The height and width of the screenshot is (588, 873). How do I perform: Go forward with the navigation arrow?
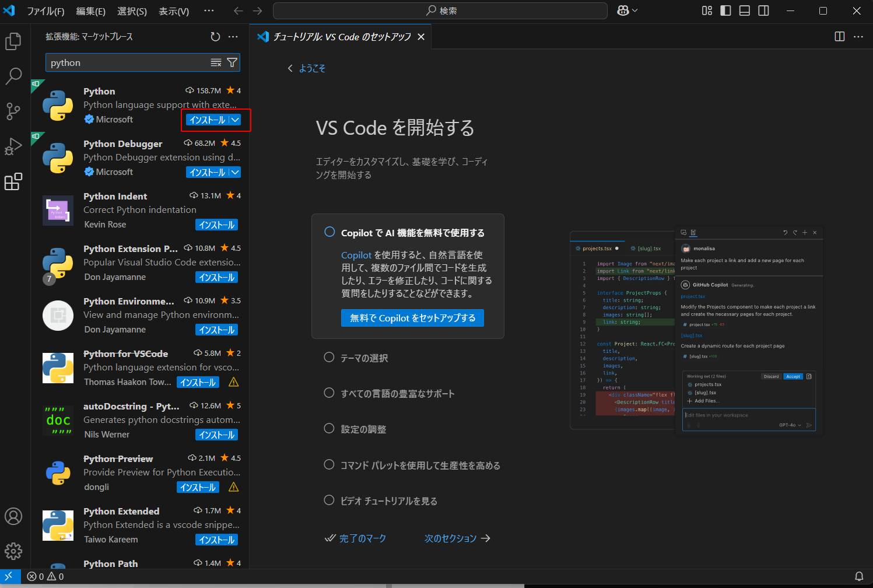tap(257, 10)
